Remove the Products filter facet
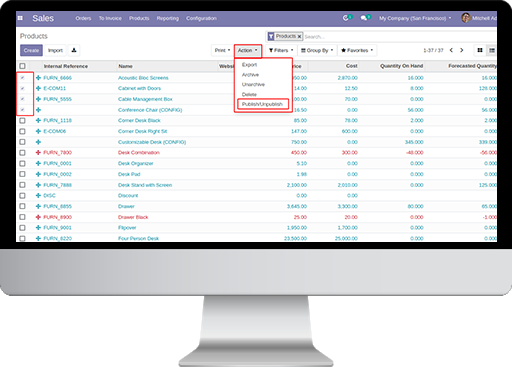512x367 pixels. (x=299, y=36)
